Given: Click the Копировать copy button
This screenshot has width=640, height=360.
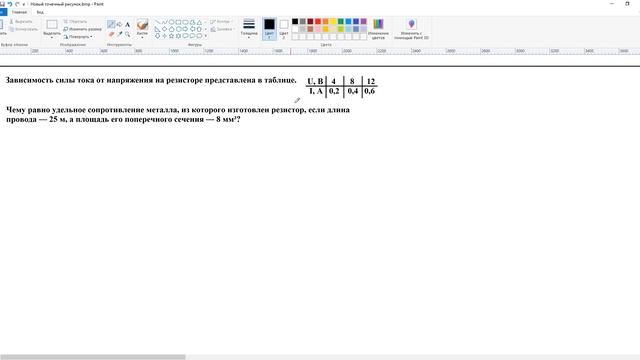Looking at the screenshot, I should click(23, 29).
